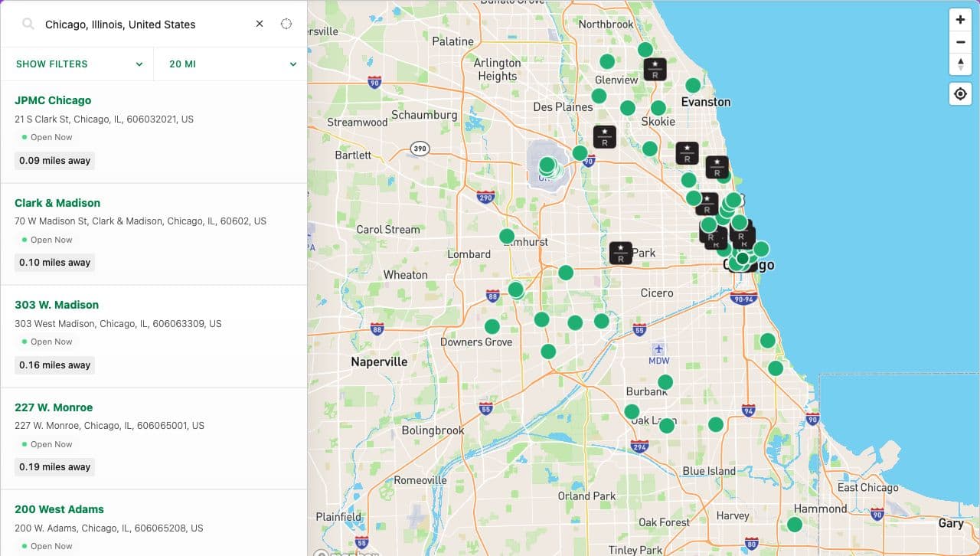980x556 pixels.
Task: Select the Reserve marker near Glenview
Action: 655,70
